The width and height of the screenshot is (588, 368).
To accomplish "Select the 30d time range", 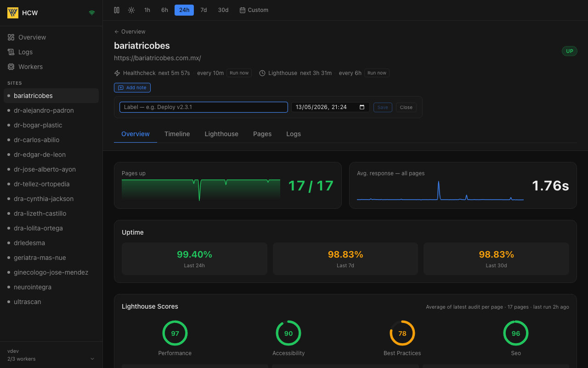I will pos(223,10).
